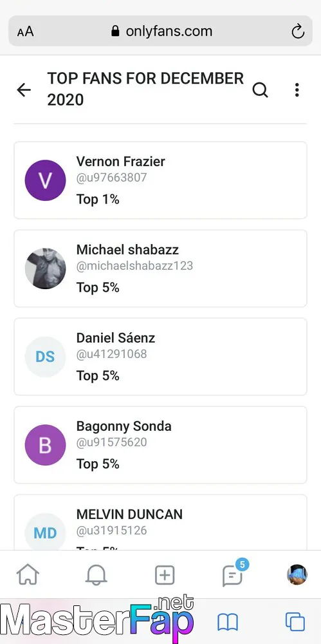Open Vernon Frazier's fan profile
The width and height of the screenshot is (321, 644).
tap(161, 180)
